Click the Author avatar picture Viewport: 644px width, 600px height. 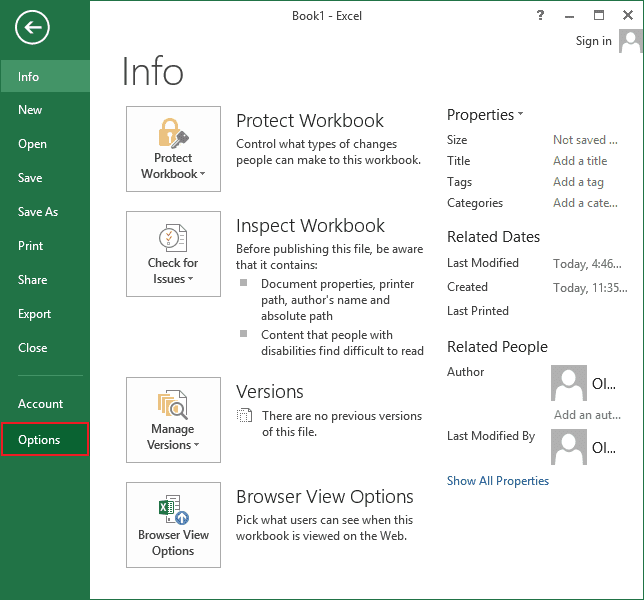[x=569, y=383]
